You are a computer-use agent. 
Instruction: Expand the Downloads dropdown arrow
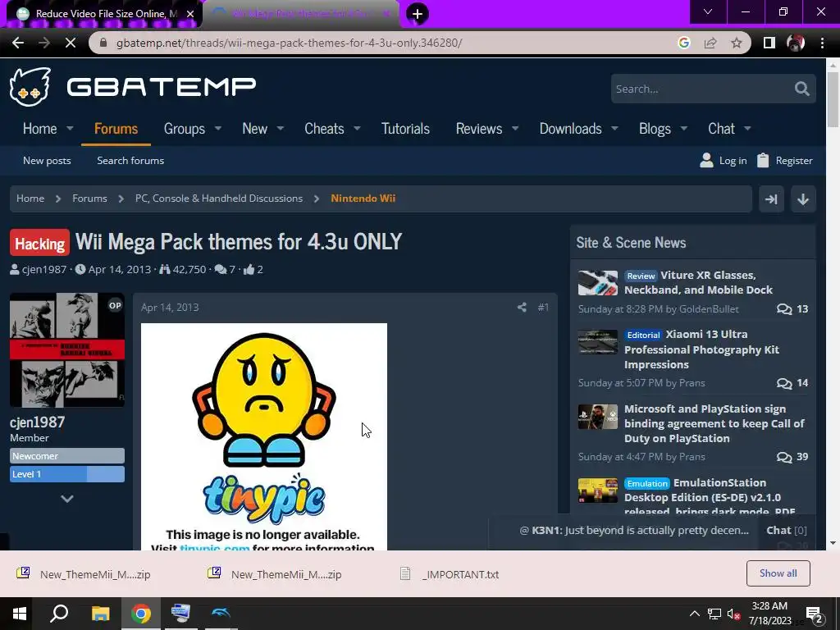point(614,129)
